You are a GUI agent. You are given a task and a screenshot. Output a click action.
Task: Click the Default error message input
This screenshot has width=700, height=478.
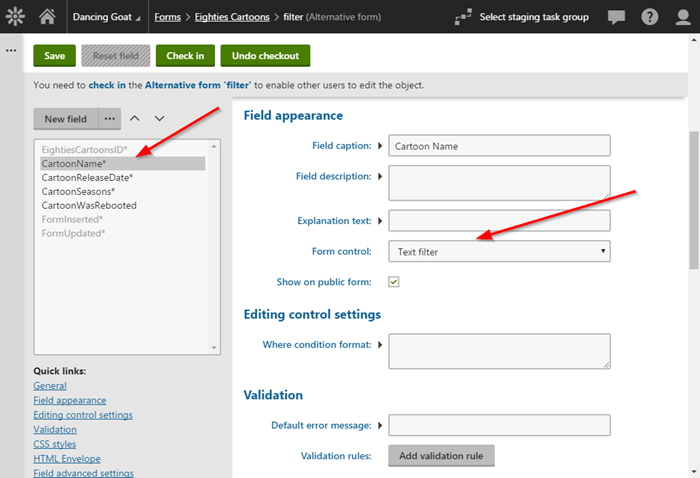[x=499, y=425]
